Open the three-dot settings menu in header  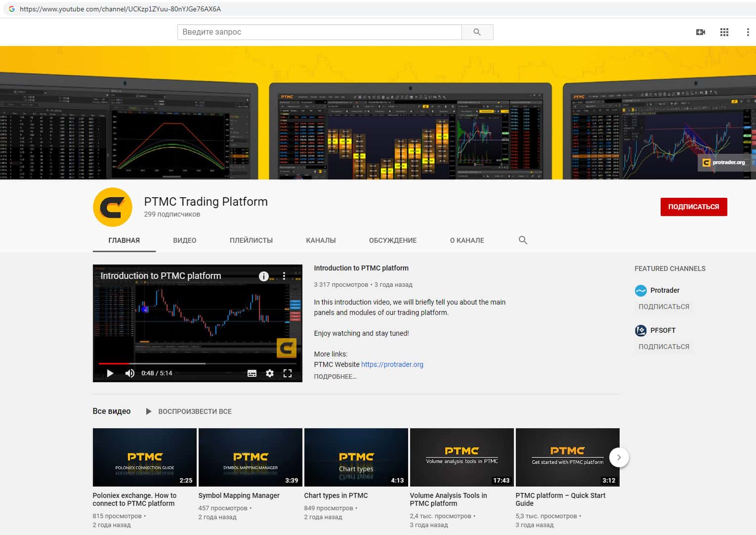pyautogui.click(x=748, y=32)
